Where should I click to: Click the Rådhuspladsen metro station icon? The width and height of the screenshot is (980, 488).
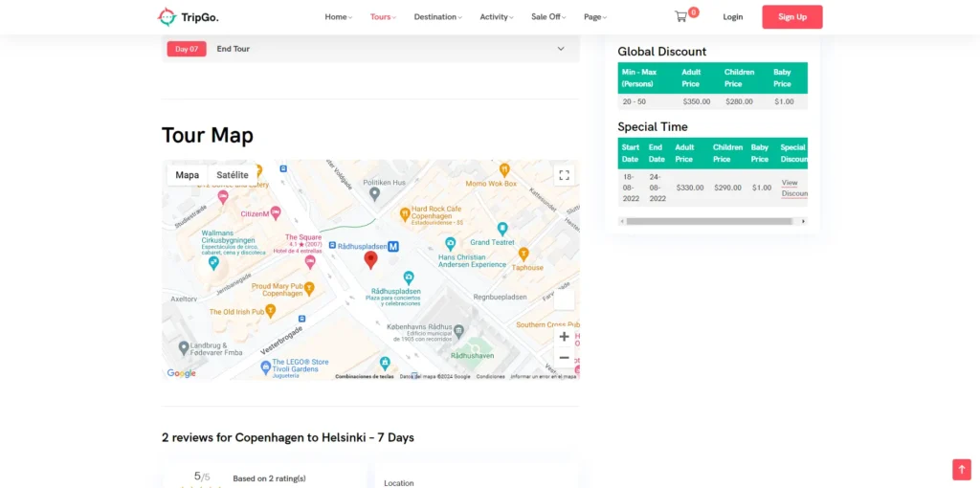point(393,247)
